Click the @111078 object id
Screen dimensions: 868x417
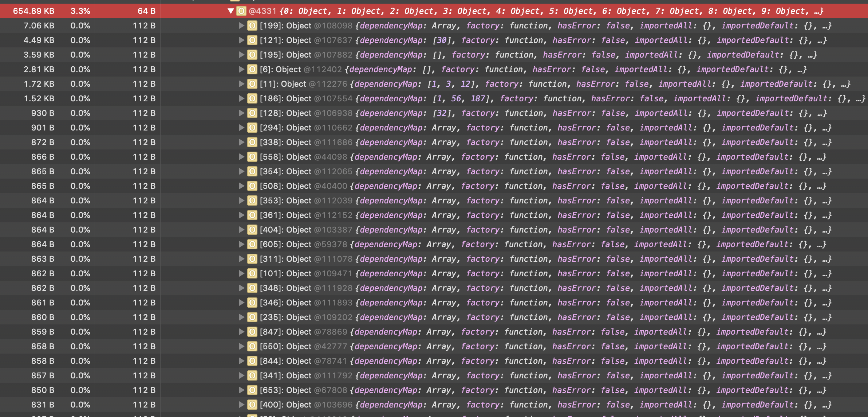click(333, 259)
